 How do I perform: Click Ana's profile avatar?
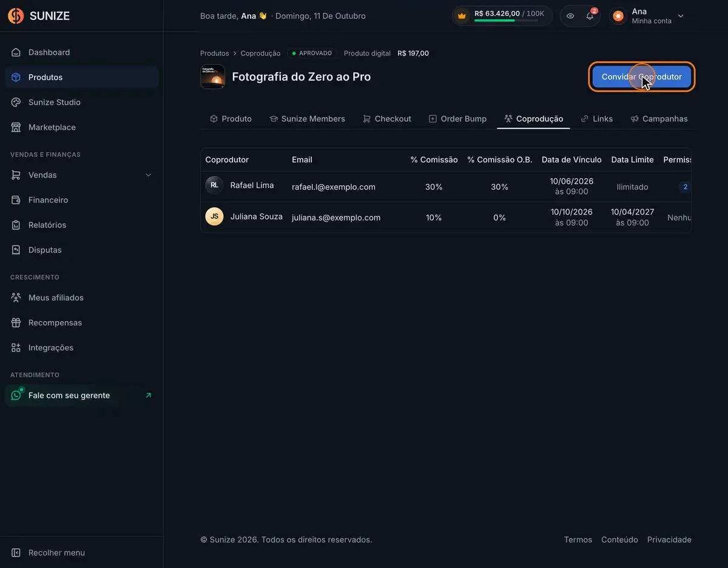(x=618, y=16)
